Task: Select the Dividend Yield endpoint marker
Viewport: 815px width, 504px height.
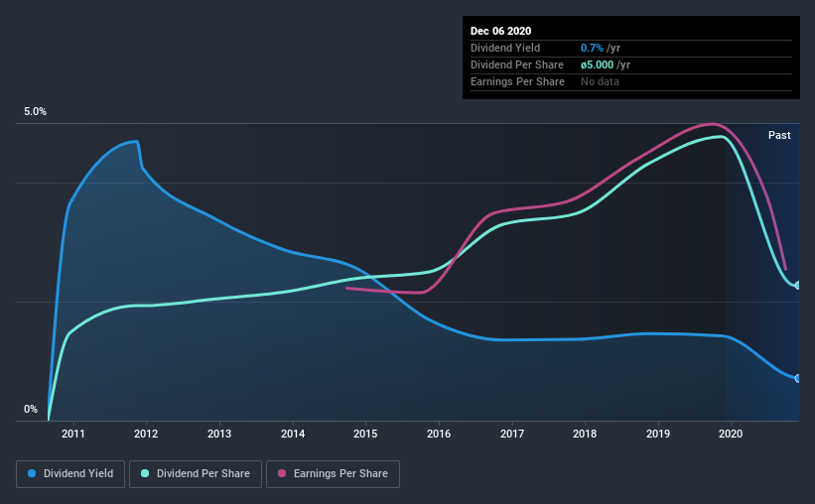Action: (797, 378)
